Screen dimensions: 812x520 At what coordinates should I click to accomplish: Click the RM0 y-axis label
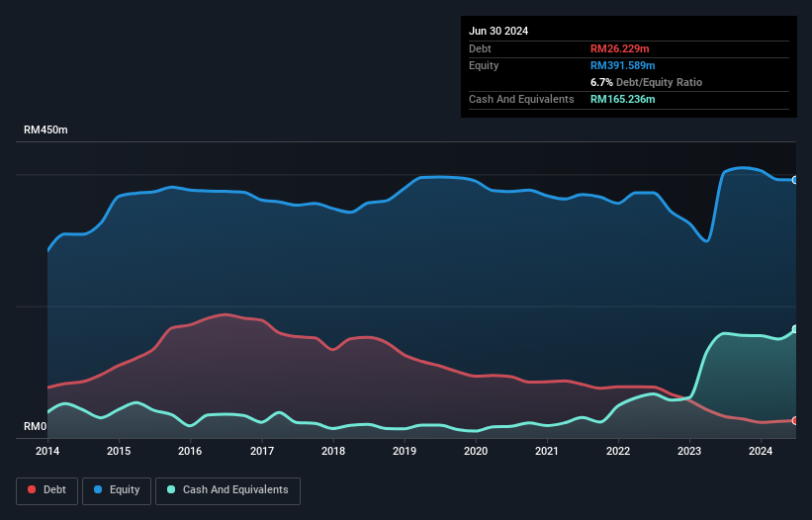[36, 427]
